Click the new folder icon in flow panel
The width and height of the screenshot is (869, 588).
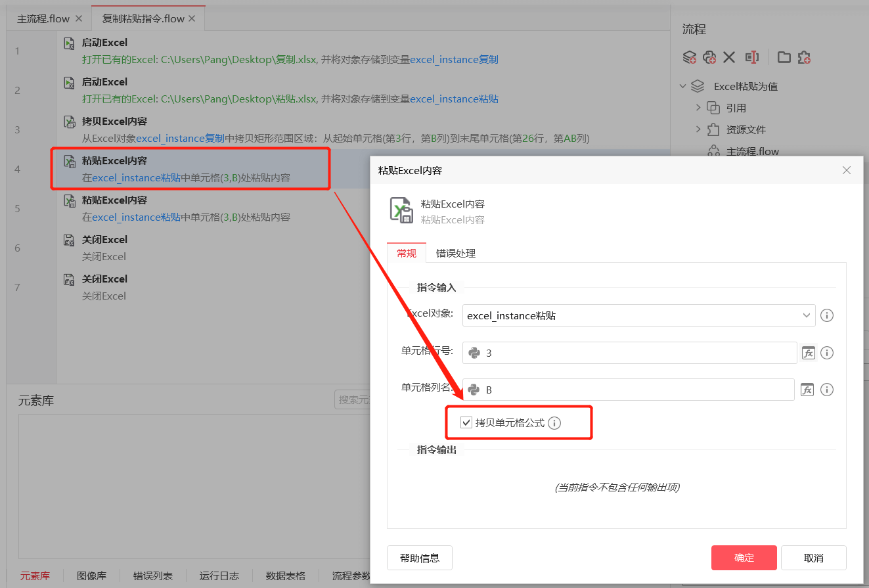click(x=784, y=57)
